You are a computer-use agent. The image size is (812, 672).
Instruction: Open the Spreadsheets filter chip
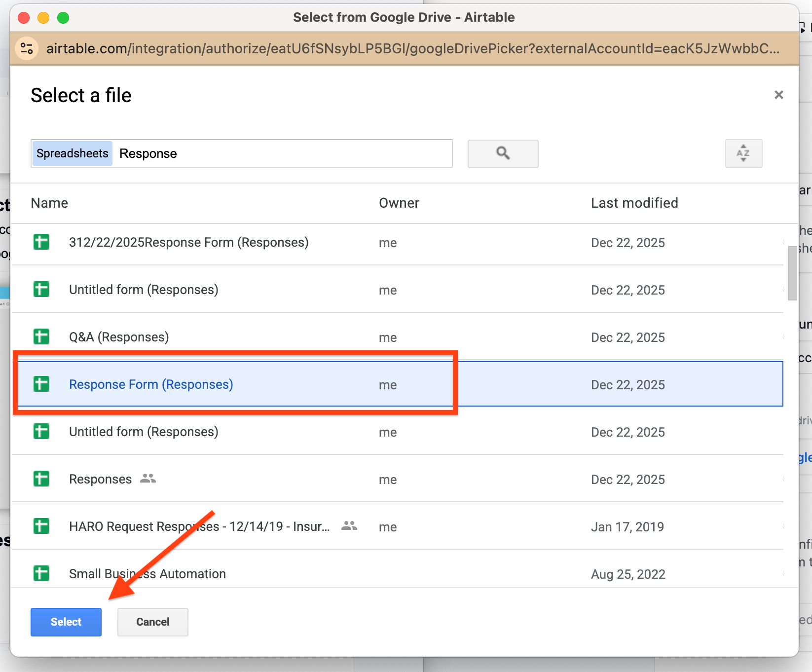[x=72, y=153]
